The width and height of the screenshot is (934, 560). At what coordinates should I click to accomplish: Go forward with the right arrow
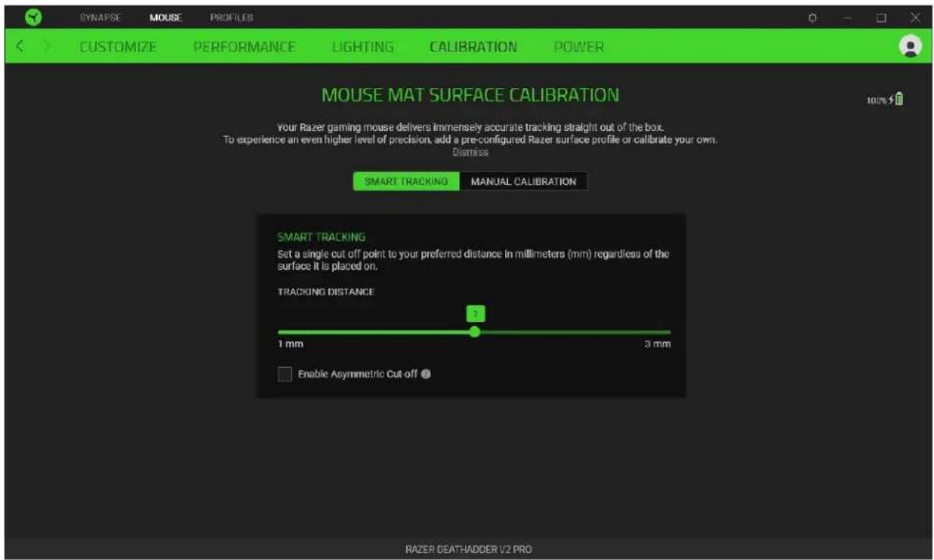click(48, 47)
